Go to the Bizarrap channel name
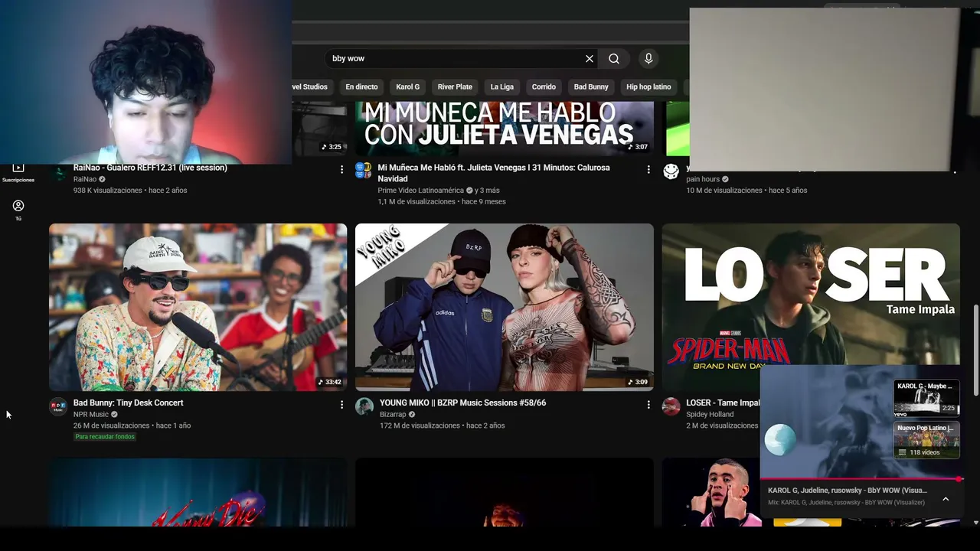Image resolution: width=980 pixels, height=551 pixels. pos(393,415)
